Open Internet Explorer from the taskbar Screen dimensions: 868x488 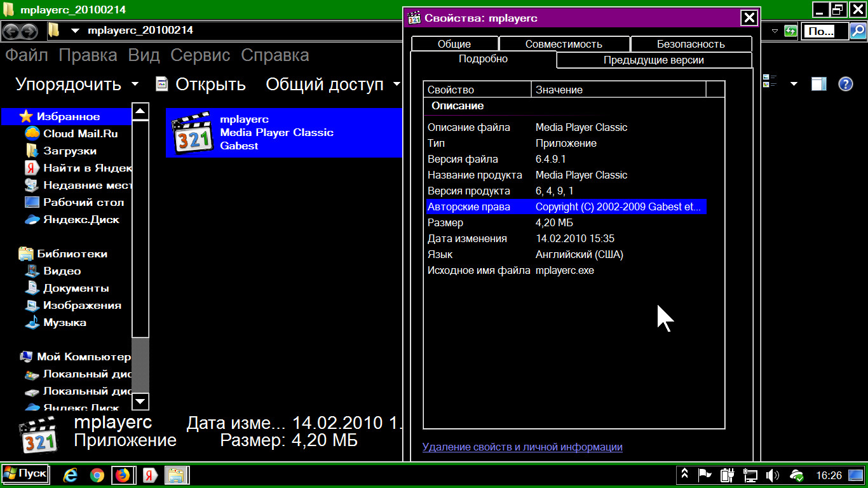71,475
